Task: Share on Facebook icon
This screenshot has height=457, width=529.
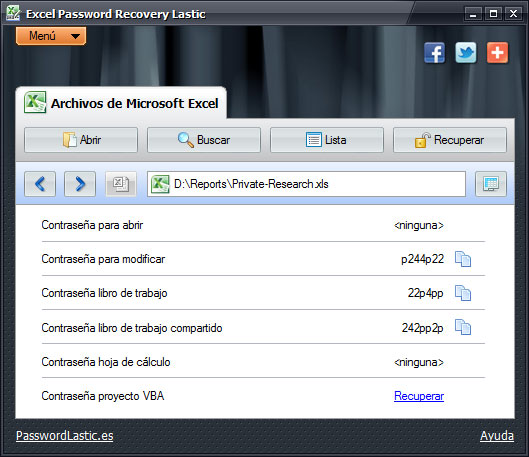Action: coord(435,53)
